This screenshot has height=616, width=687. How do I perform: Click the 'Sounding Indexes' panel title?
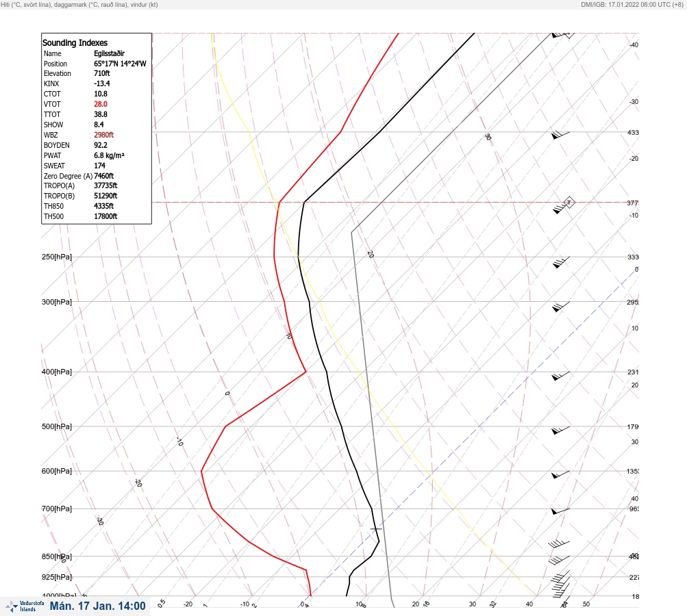(75, 43)
